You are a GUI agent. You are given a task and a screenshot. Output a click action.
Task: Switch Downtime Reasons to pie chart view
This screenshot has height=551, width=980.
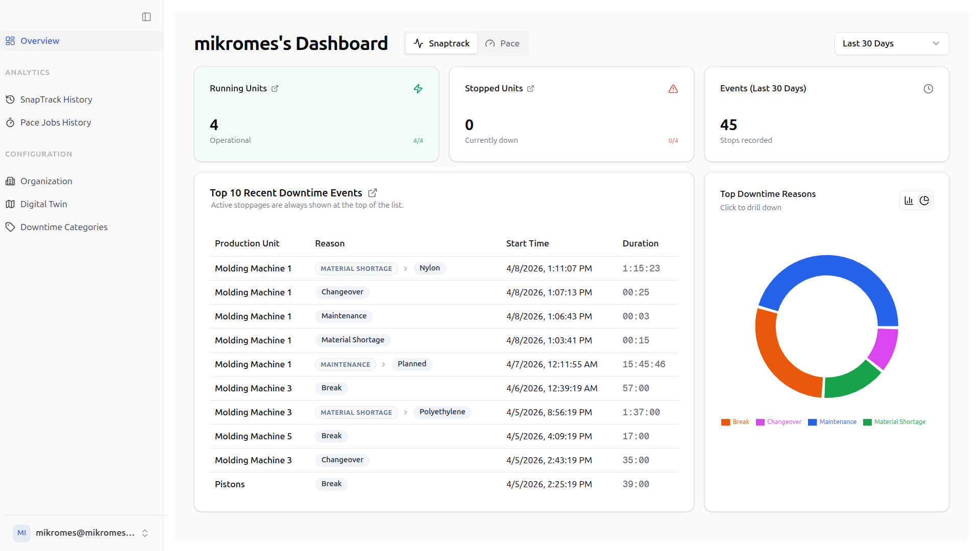point(924,201)
